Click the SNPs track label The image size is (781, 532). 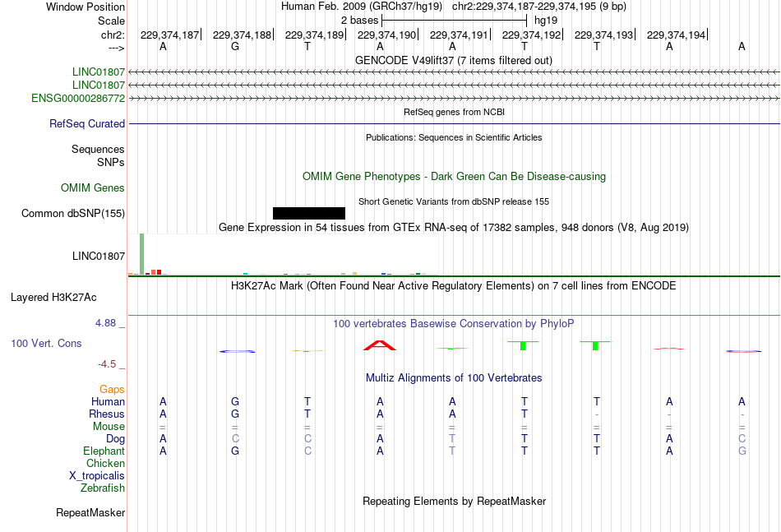pyautogui.click(x=111, y=162)
